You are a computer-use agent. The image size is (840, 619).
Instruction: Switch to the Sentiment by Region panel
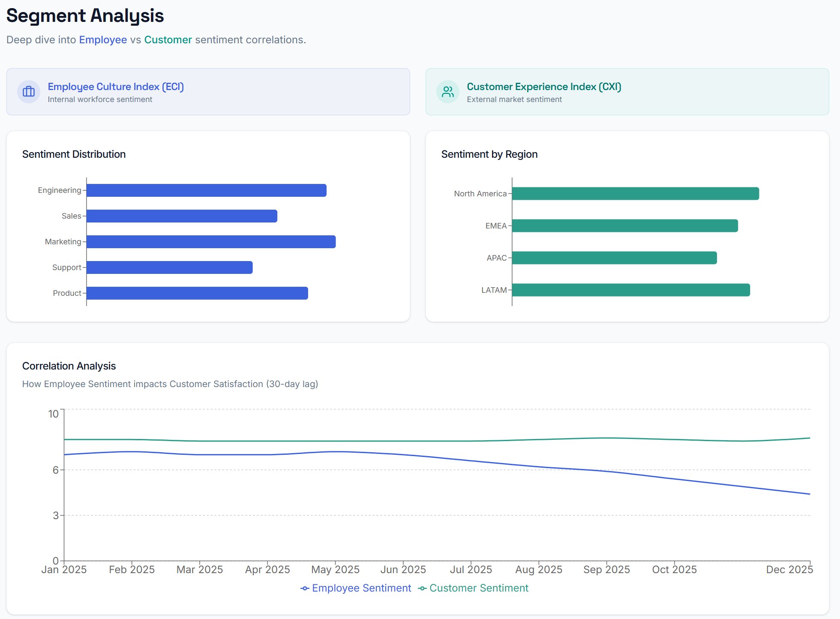[x=489, y=154]
